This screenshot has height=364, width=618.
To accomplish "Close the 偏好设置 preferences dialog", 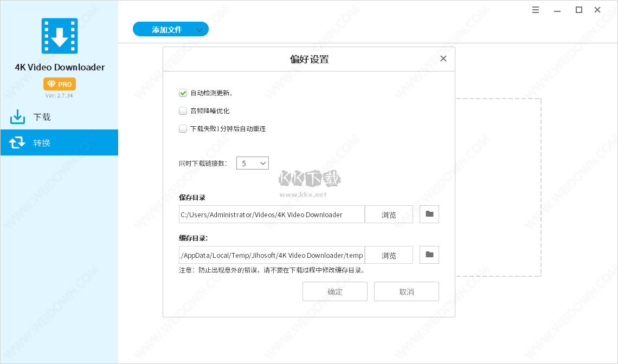I will tap(443, 58).
